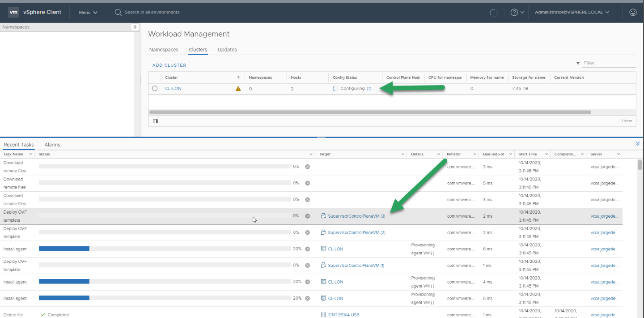Switch to the Recent Tasks tab

click(x=18, y=145)
